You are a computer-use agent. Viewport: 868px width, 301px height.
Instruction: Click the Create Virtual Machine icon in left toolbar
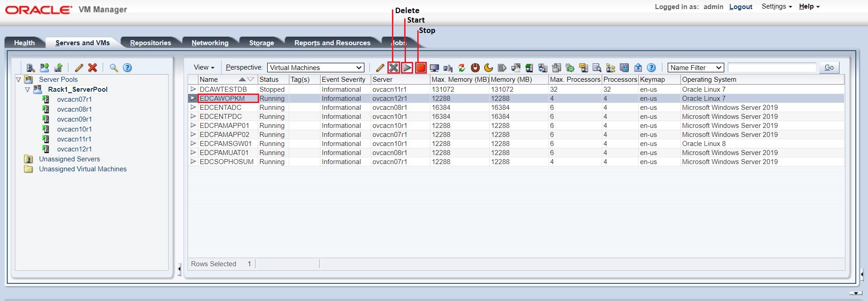tap(58, 68)
